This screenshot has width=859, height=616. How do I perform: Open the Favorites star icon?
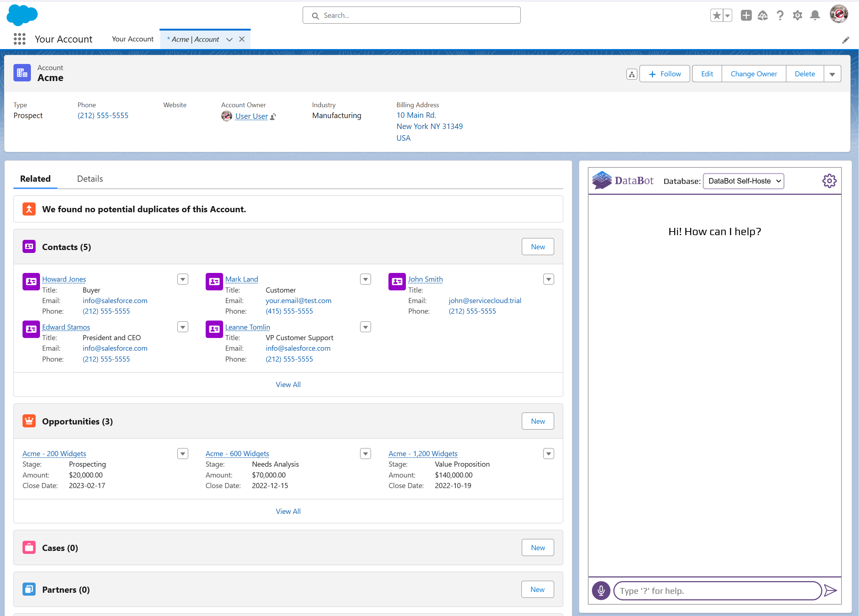pos(717,16)
